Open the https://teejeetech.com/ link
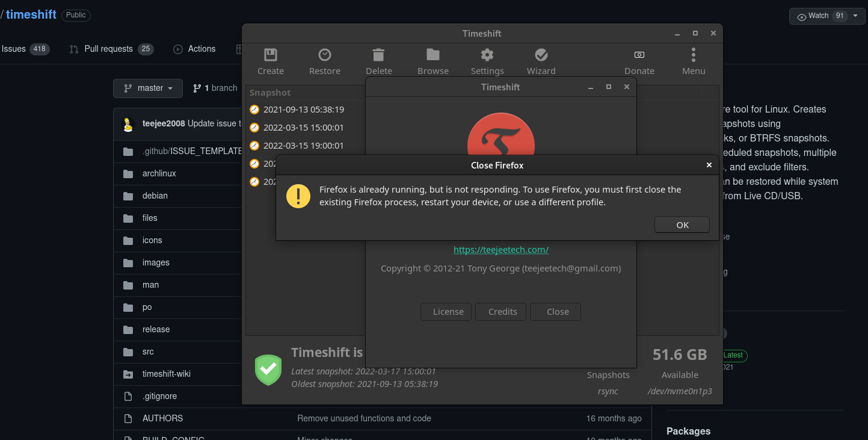The image size is (868, 440). [x=501, y=249]
